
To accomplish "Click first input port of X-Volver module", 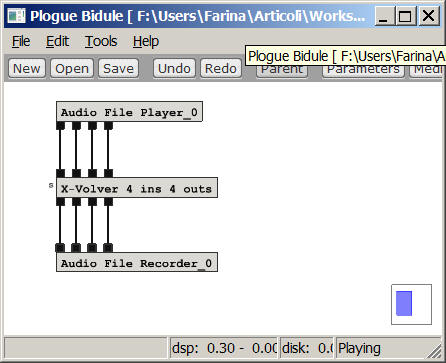I will pos(60,173).
